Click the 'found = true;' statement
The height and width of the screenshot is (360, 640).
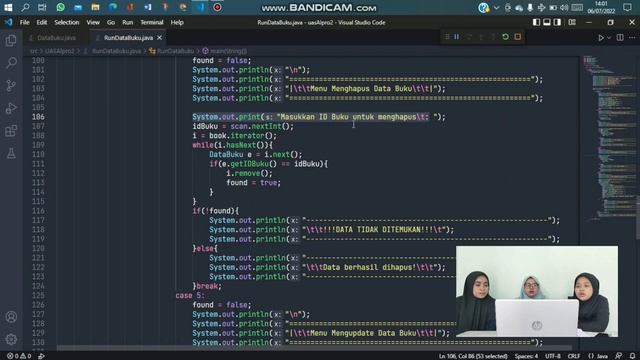253,182
